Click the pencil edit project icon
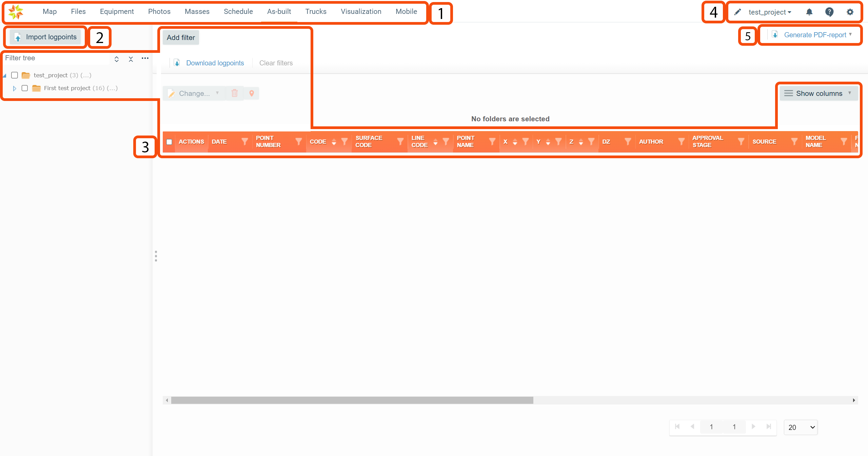Image resolution: width=868 pixels, height=456 pixels. (x=737, y=12)
